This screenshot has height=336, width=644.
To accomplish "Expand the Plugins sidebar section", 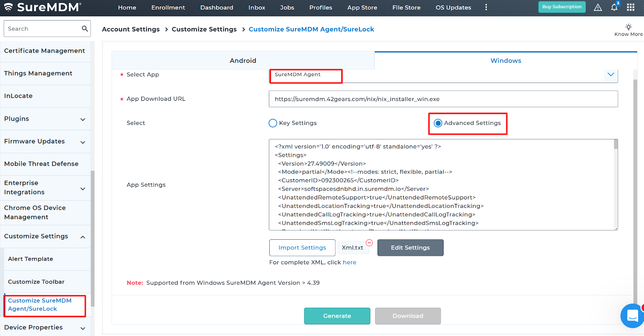I will pyautogui.click(x=83, y=119).
